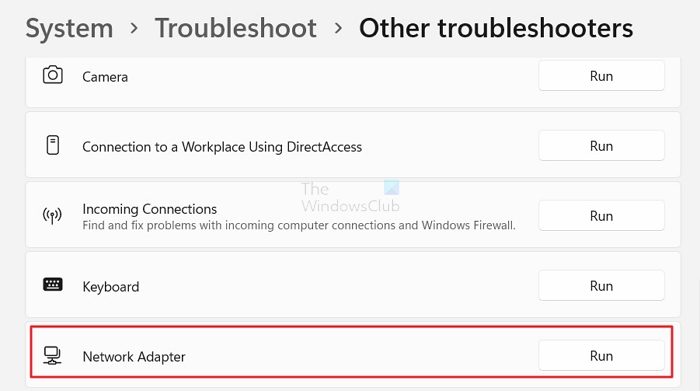Image resolution: width=700 pixels, height=391 pixels.
Task: Select the Camera row label
Action: (105, 77)
